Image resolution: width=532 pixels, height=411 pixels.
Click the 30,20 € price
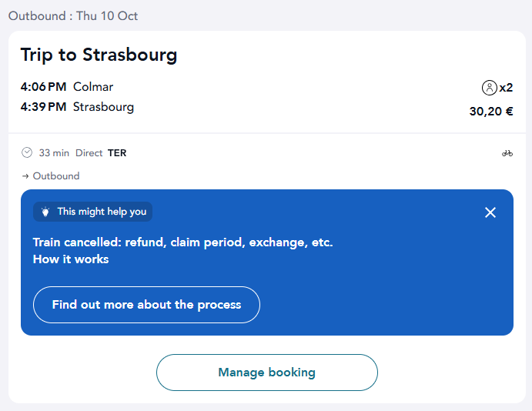coord(491,112)
